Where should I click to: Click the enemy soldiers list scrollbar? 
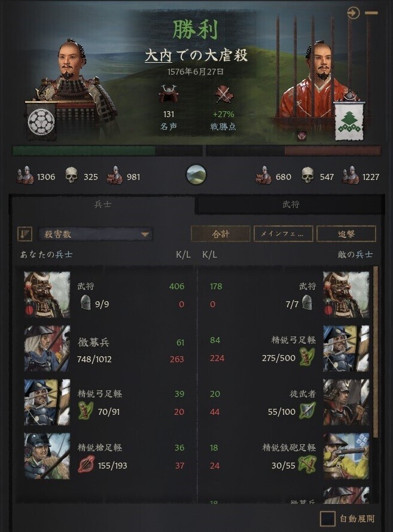click(x=375, y=351)
